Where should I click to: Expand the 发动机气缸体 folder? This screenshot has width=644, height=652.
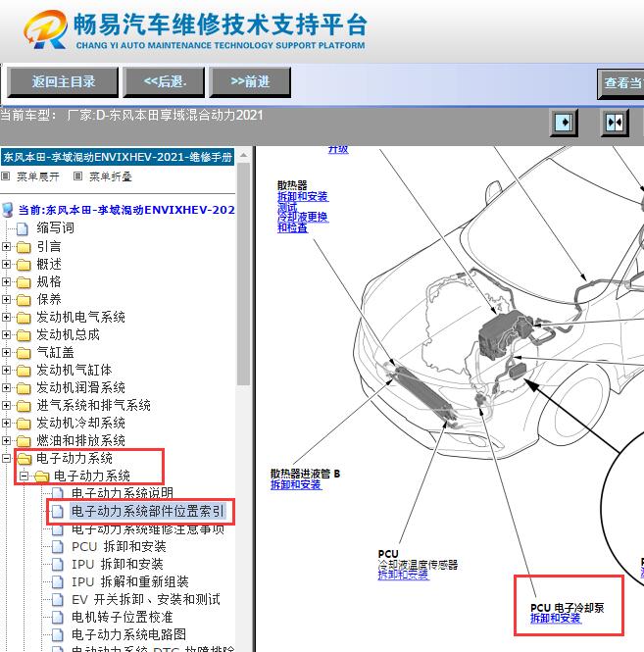(x=6, y=370)
